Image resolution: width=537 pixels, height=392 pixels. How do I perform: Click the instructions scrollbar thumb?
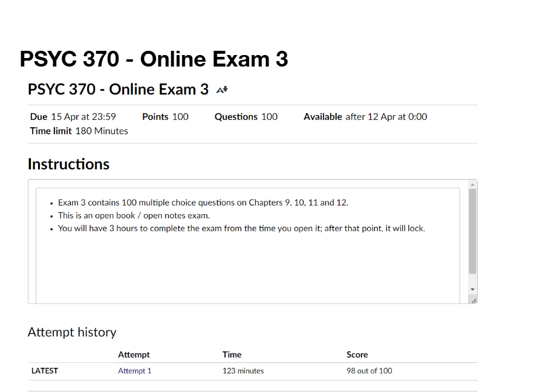[473, 231]
